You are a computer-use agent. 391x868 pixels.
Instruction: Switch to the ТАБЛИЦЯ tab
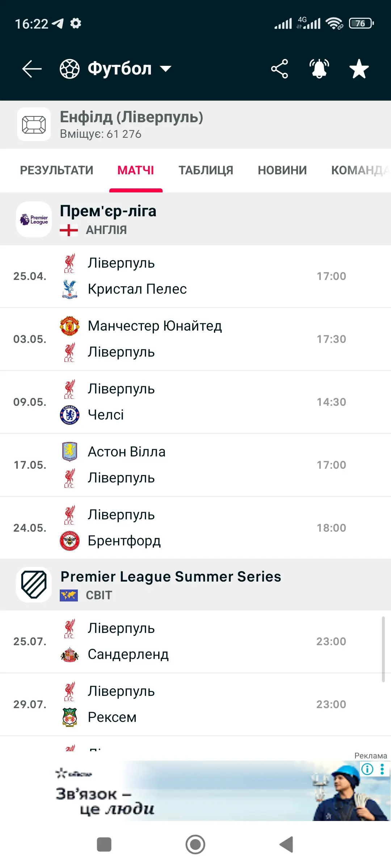pos(206,170)
